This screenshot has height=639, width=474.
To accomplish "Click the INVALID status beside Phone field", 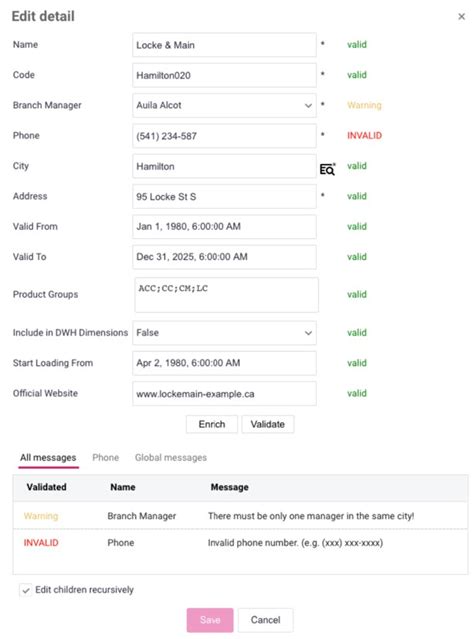I will click(x=364, y=136).
